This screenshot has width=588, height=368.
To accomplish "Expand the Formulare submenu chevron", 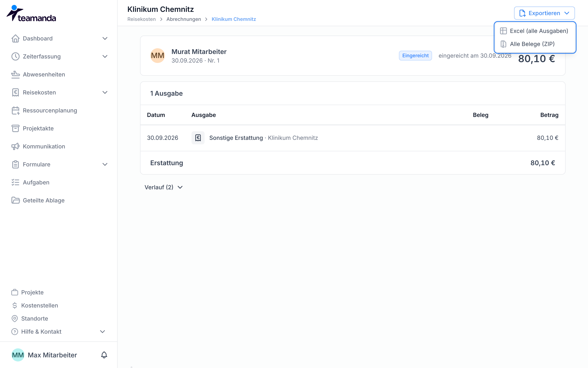I will click(x=105, y=165).
